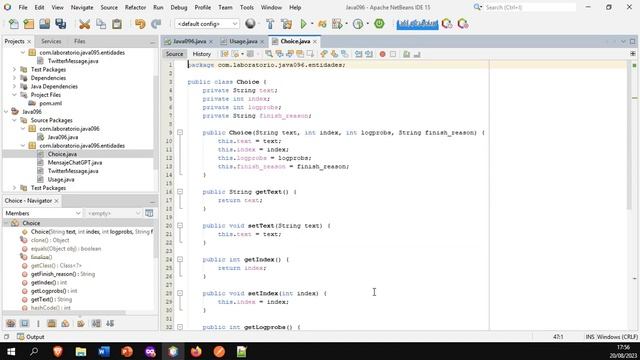Toggle the Javadoc window icon in Navigator
The width and height of the screenshot is (640, 360).
tap(149, 213)
